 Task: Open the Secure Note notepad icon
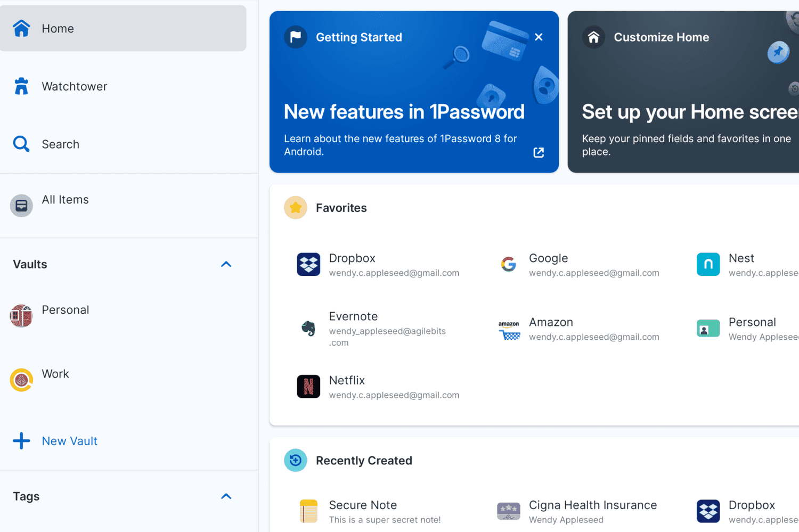308,511
